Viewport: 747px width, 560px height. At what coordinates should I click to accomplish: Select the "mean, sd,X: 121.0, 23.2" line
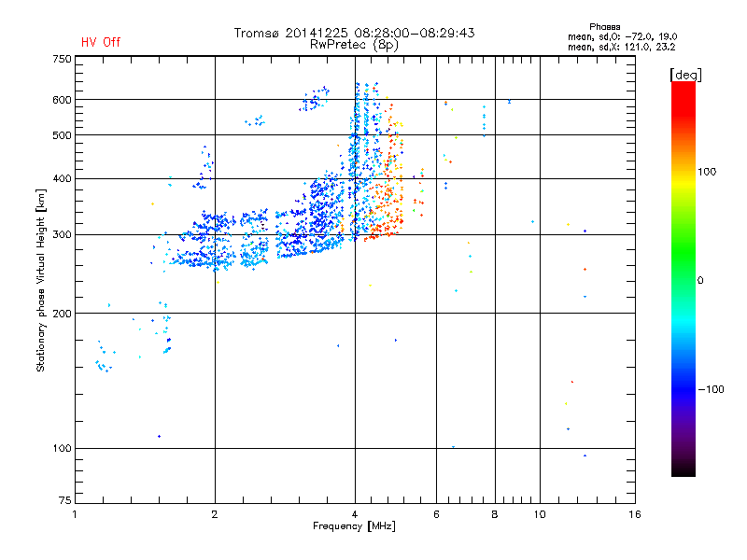point(621,47)
